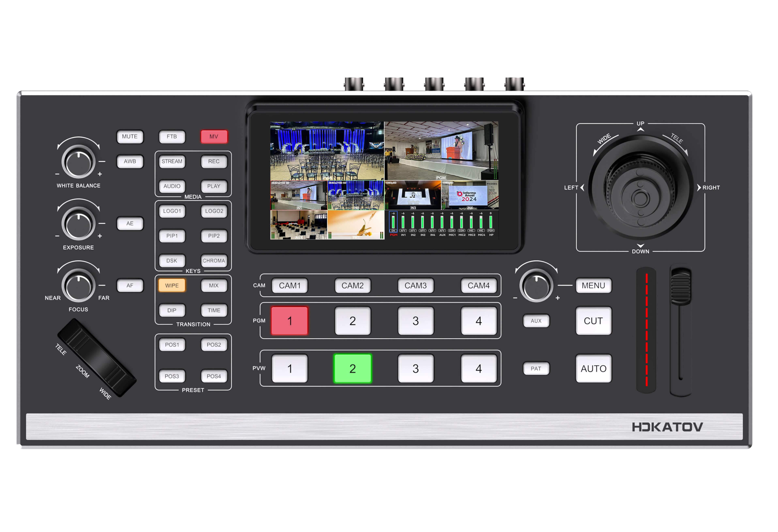
Task: Click the FOCUS knob
Action: click(78, 286)
